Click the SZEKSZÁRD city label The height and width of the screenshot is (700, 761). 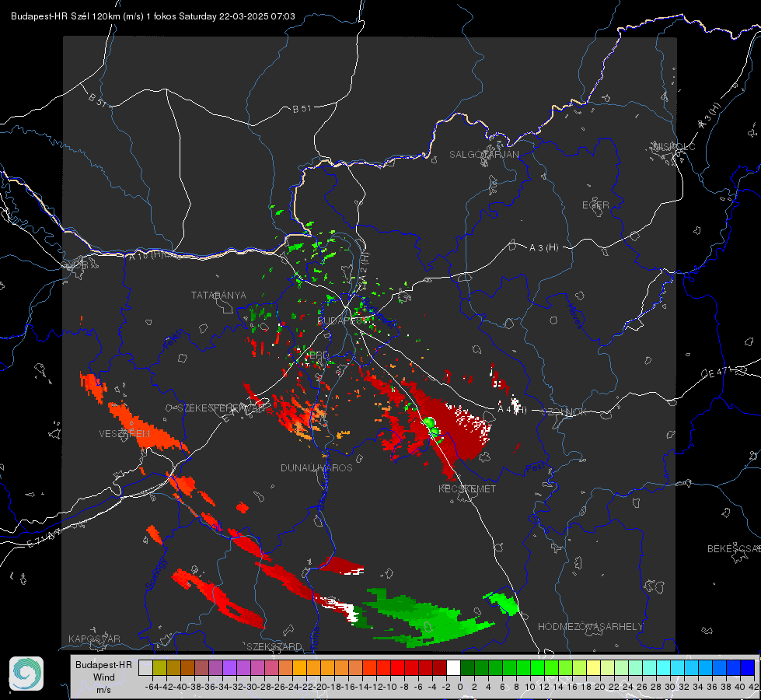pos(274,646)
